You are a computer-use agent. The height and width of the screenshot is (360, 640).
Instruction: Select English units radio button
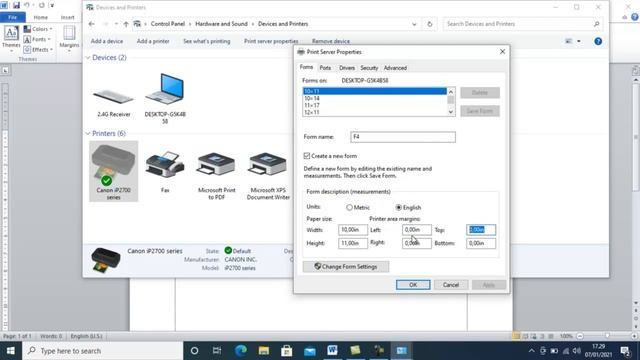coord(398,207)
